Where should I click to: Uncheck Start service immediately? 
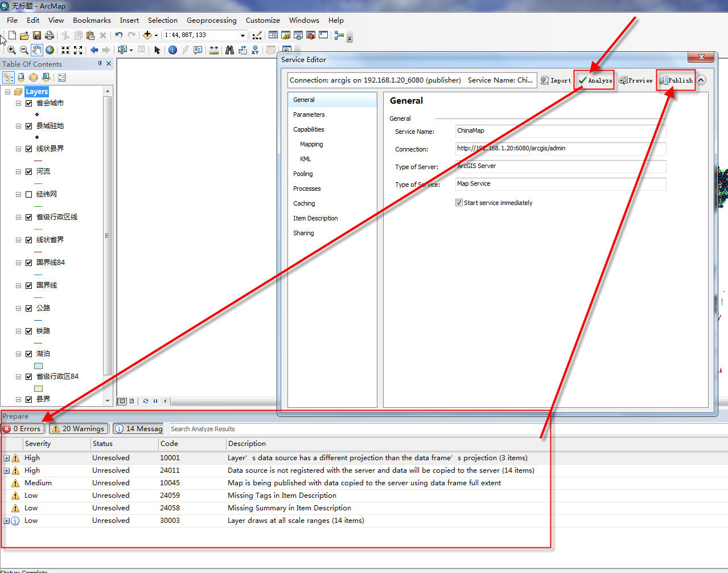point(459,203)
